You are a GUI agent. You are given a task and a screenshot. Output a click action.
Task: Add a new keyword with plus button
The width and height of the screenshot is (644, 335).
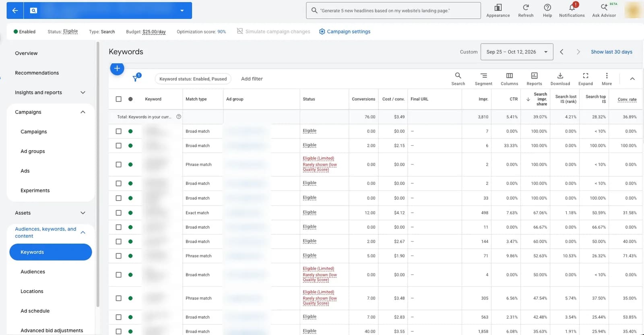[117, 68]
